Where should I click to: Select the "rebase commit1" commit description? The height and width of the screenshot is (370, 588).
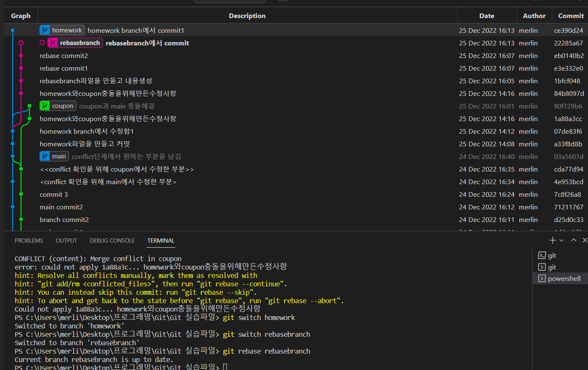[64, 68]
